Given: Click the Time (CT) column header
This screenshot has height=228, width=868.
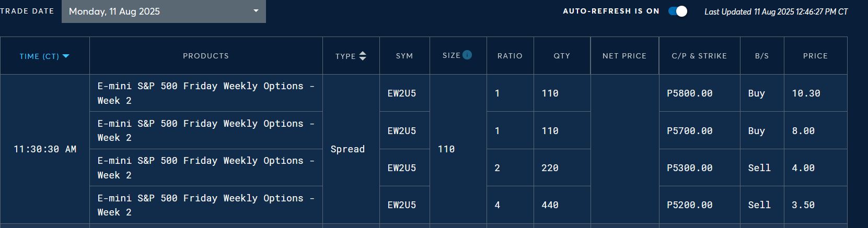Looking at the screenshot, I should coord(45,56).
